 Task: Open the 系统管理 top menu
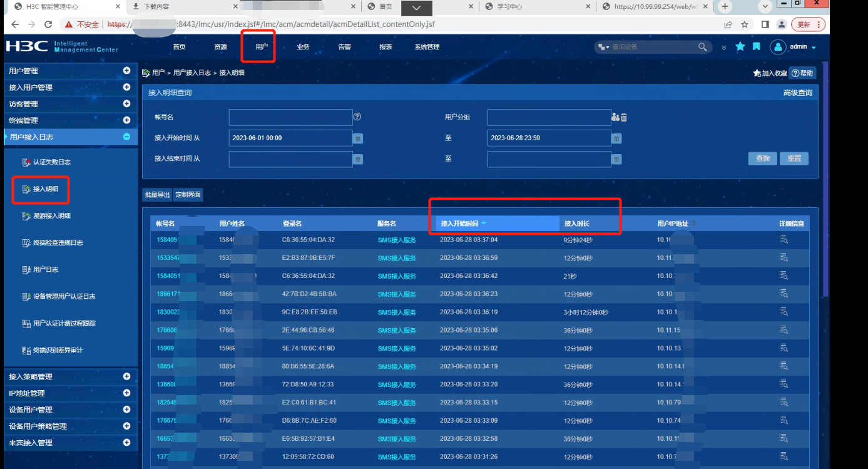tap(427, 47)
